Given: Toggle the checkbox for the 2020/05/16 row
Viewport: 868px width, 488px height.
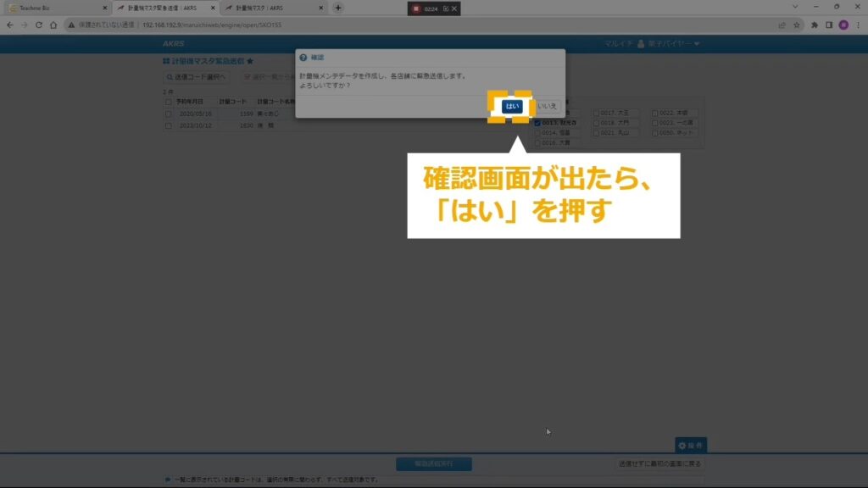Looking at the screenshot, I should pyautogui.click(x=169, y=114).
